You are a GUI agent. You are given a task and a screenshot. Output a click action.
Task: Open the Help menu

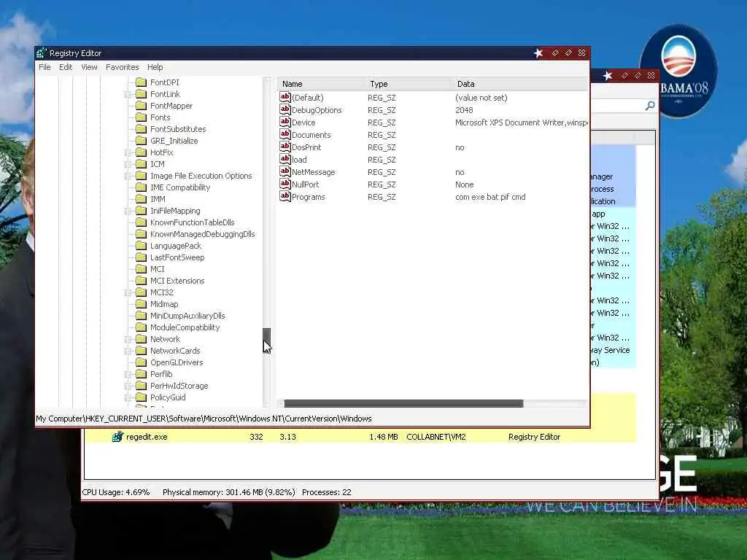(x=155, y=67)
